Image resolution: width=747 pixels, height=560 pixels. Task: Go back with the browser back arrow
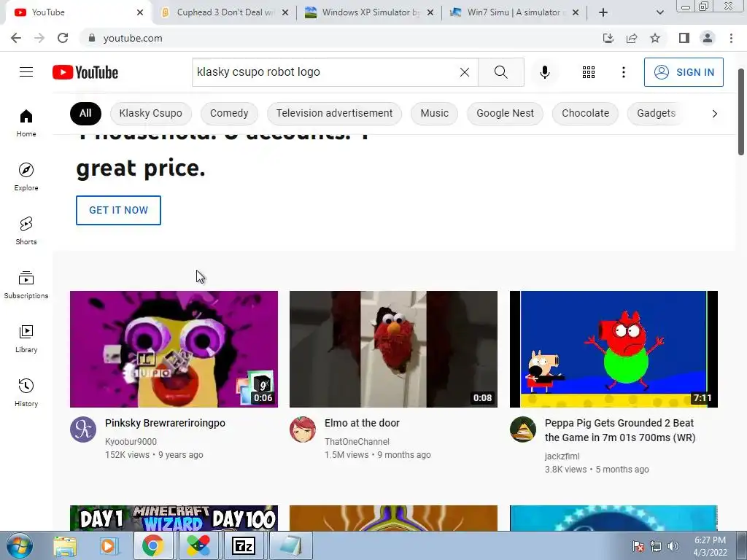pyautogui.click(x=16, y=38)
